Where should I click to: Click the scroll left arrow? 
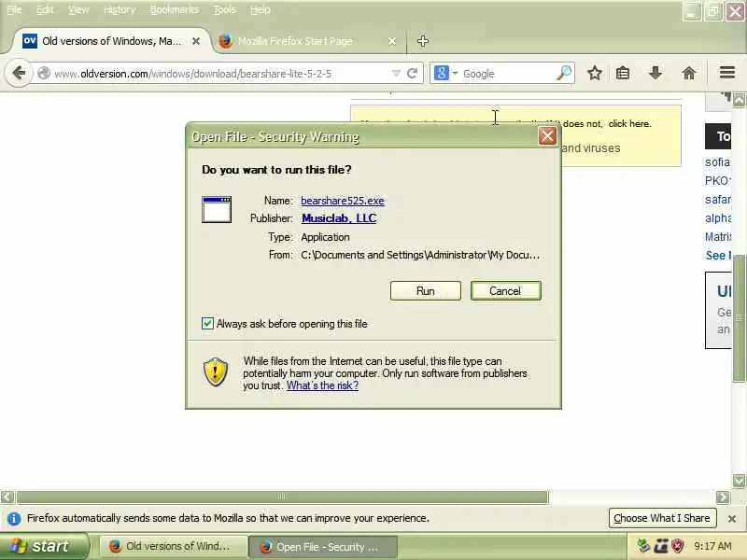pyautogui.click(x=7, y=497)
